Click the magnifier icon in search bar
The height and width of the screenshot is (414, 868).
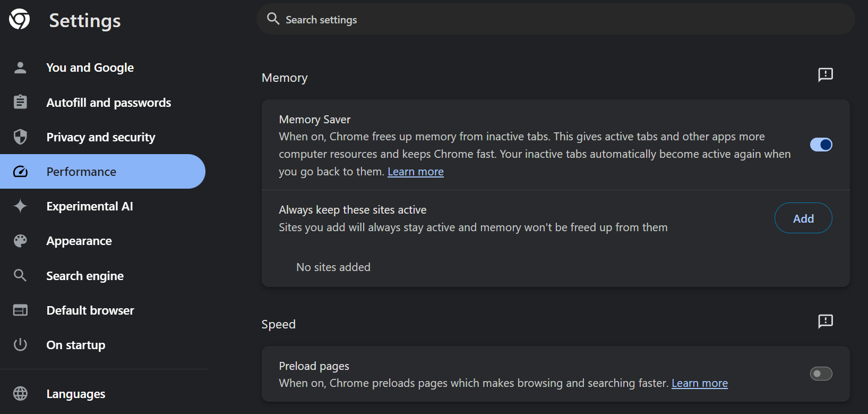273,19
